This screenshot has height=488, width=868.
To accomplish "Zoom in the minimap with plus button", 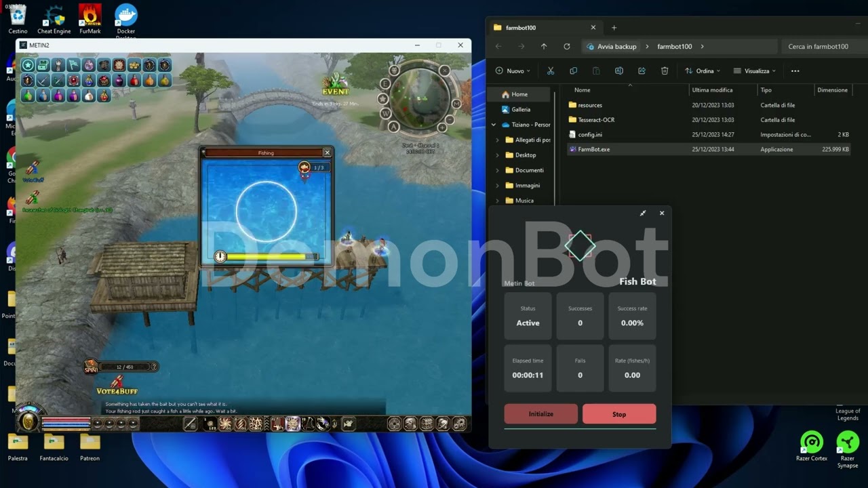I will [x=442, y=127].
